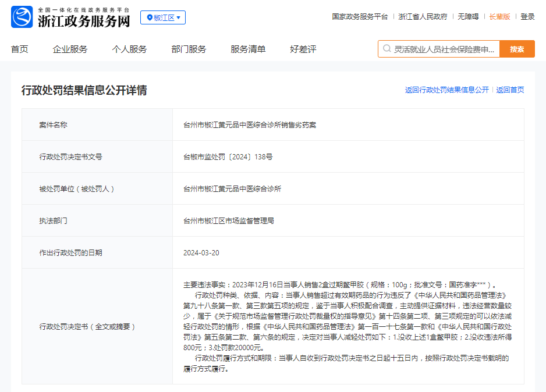Click case name 台州市椒江黄元品中医综合诊所销售劣药案
This screenshot has width=546, height=392.
tap(250, 125)
